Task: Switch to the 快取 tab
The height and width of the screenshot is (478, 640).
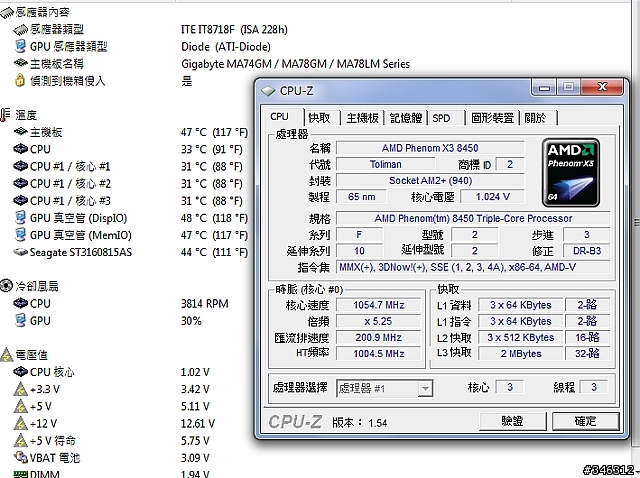Action: point(322,118)
